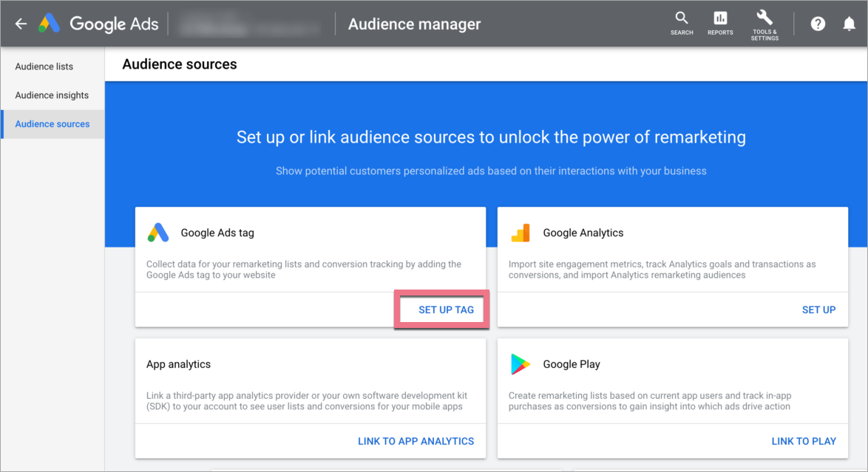Click the Google Ads tag card description text
The height and width of the screenshot is (472, 868).
point(303,270)
